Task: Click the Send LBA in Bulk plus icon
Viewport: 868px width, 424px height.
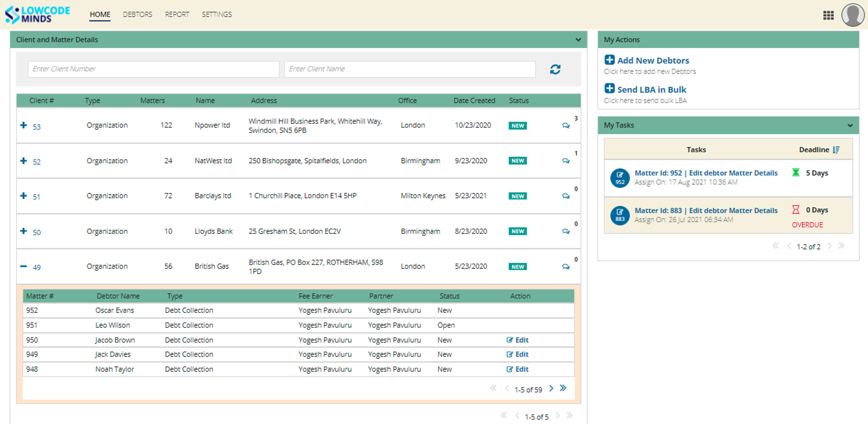Action: click(x=609, y=88)
